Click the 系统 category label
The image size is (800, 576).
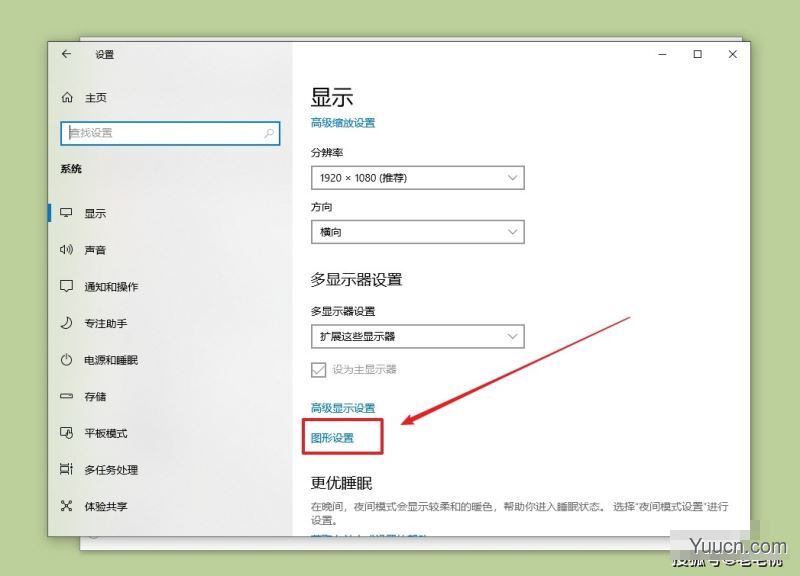coord(71,169)
